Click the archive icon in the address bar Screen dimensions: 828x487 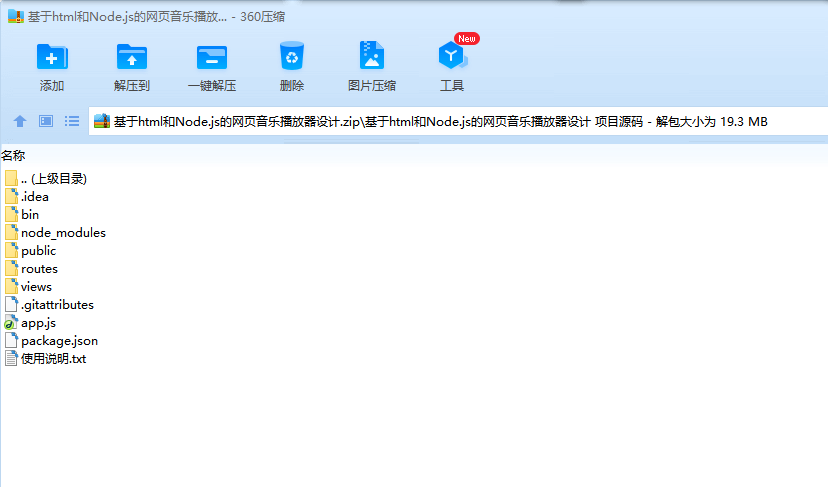tap(102, 121)
